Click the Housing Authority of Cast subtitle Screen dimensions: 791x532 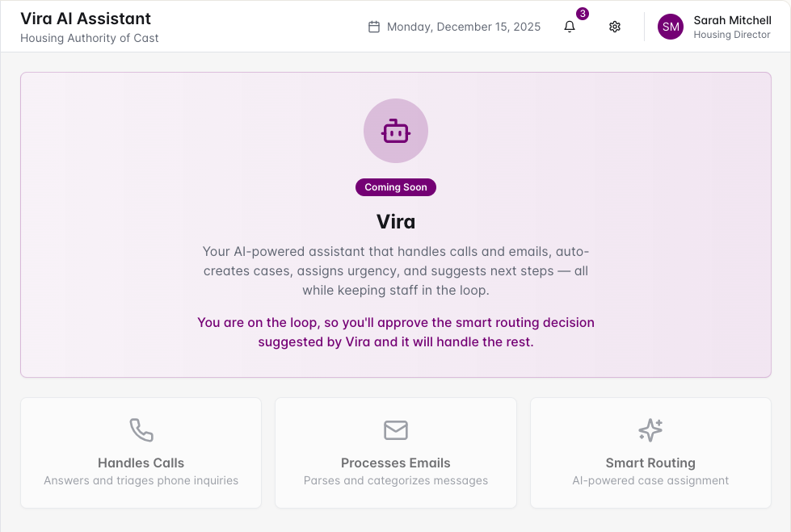tap(90, 38)
